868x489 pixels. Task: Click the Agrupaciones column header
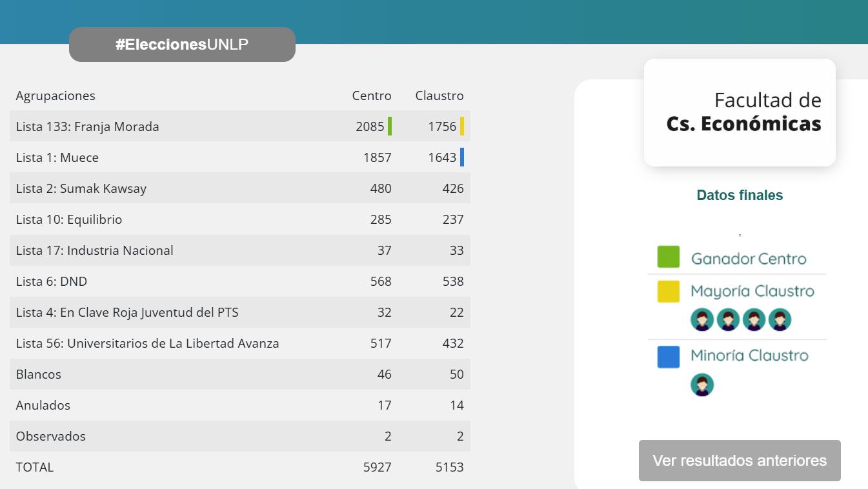pos(56,95)
